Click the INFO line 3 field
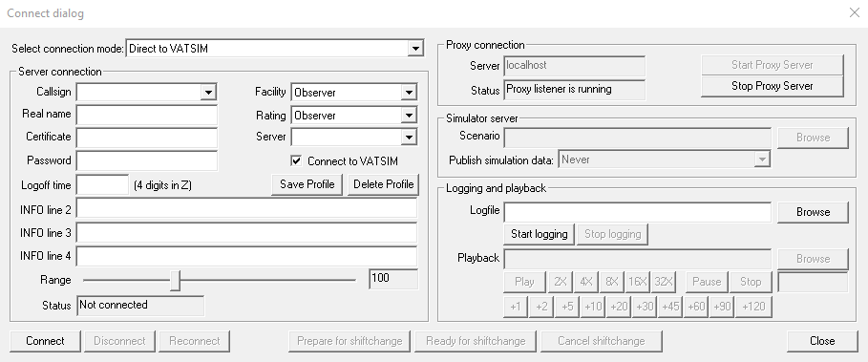This screenshot has width=868, height=362. pyautogui.click(x=246, y=232)
